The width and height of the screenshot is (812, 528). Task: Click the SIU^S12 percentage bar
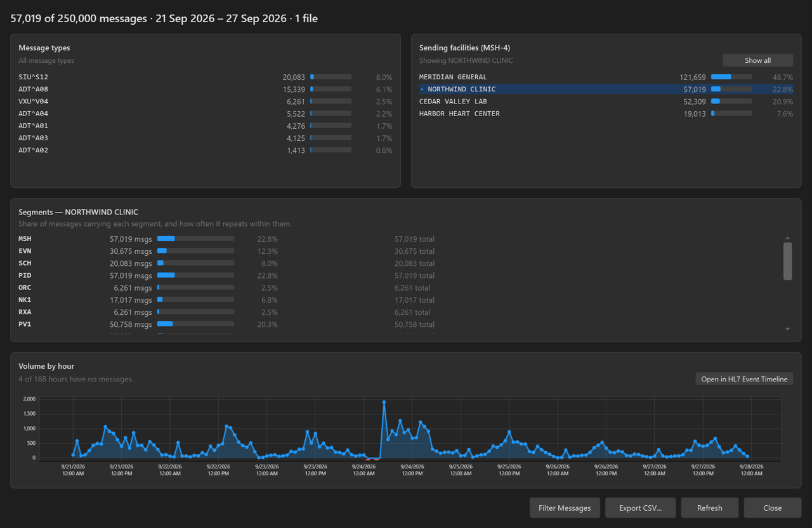pyautogui.click(x=331, y=77)
